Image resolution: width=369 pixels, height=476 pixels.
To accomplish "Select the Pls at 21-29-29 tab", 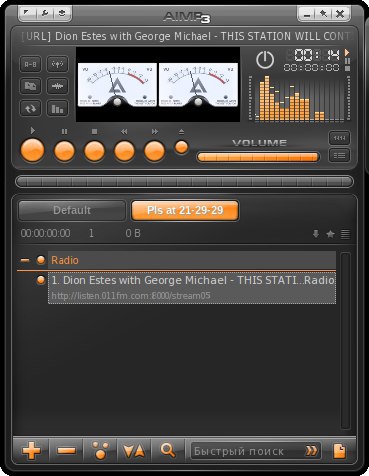I will tap(185, 210).
